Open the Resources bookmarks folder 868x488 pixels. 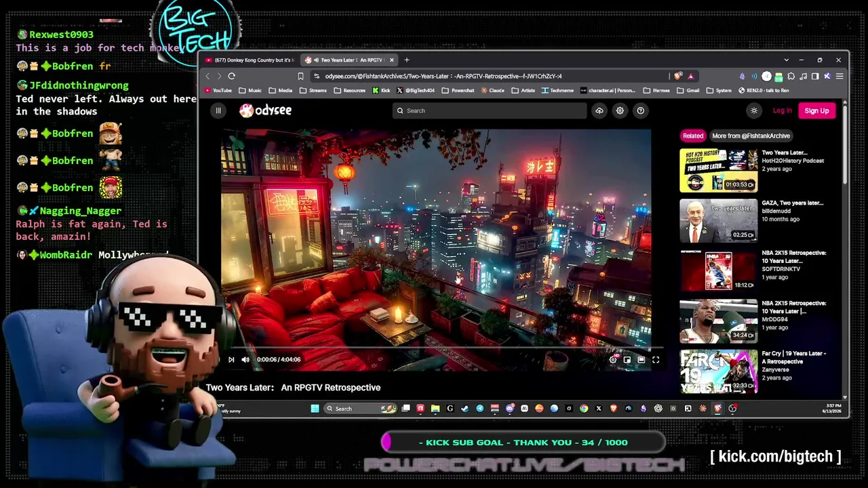coord(349,90)
